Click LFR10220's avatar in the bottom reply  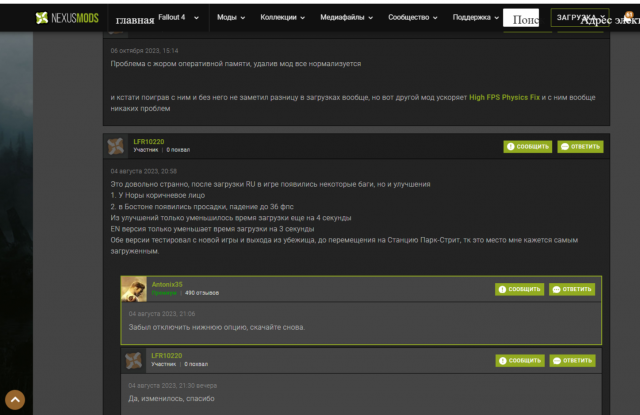pyautogui.click(x=134, y=360)
